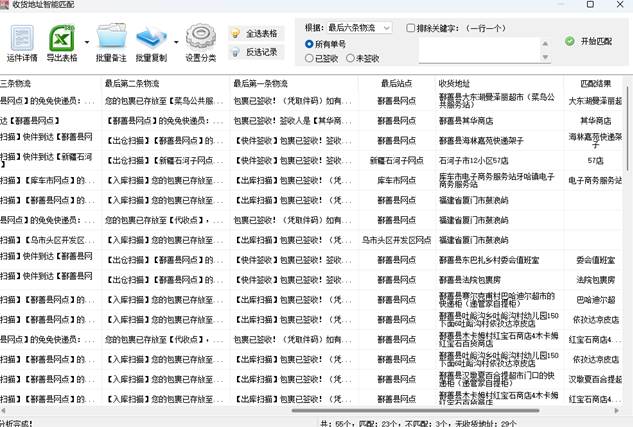Screen dimensions: 633x427
Task: Select the 达【鄯善县网点】 logistics cell
Action: pyautogui.click(x=50, y=121)
